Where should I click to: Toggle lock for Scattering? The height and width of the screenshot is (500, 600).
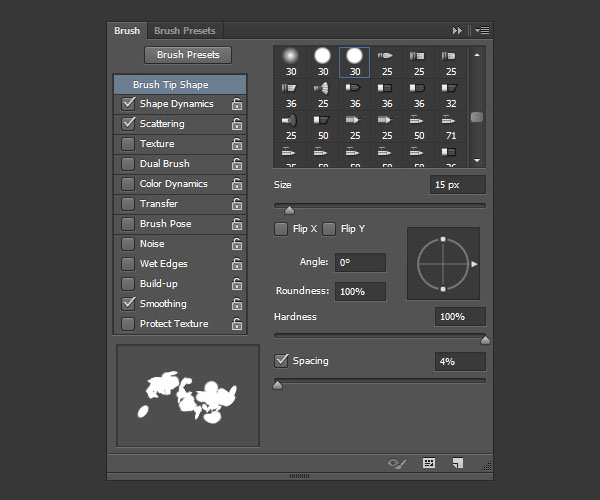point(237,124)
